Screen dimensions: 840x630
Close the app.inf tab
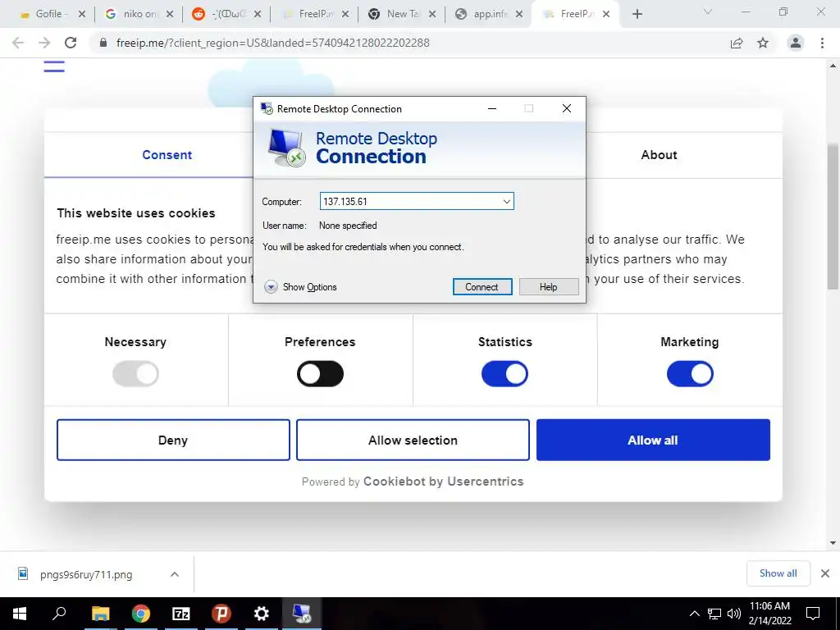click(519, 15)
